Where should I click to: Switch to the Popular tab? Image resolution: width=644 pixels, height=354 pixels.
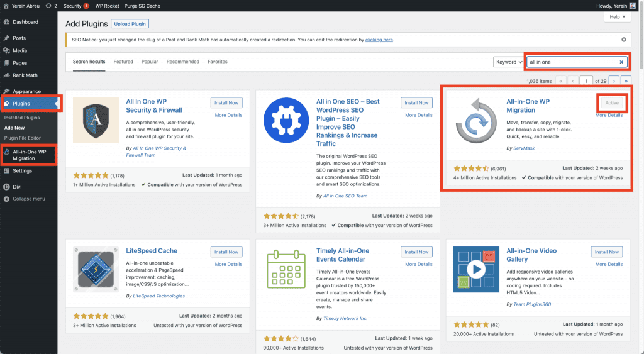[x=150, y=62]
